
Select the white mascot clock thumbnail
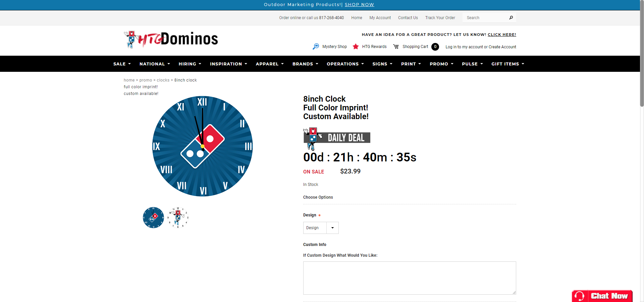[178, 217]
